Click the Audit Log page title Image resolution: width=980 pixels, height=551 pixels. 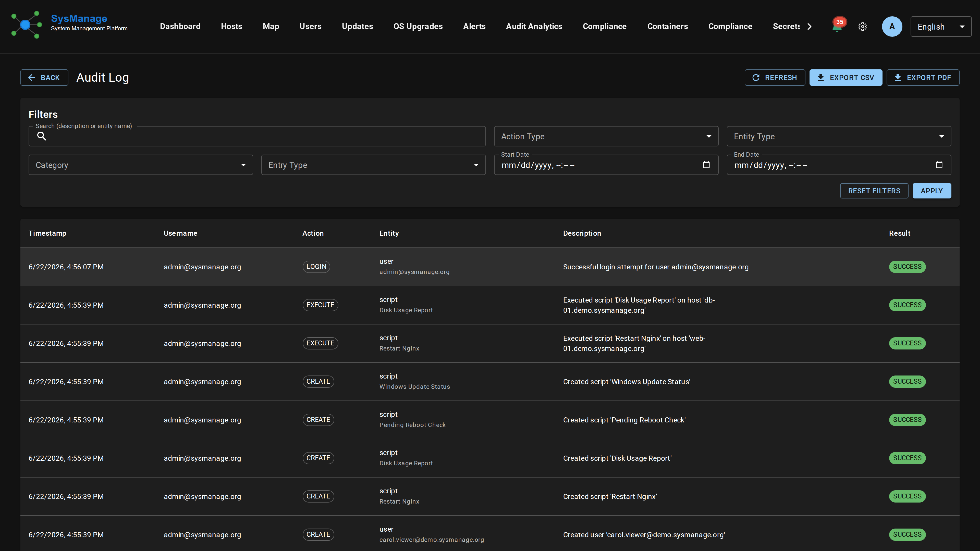pos(102,78)
